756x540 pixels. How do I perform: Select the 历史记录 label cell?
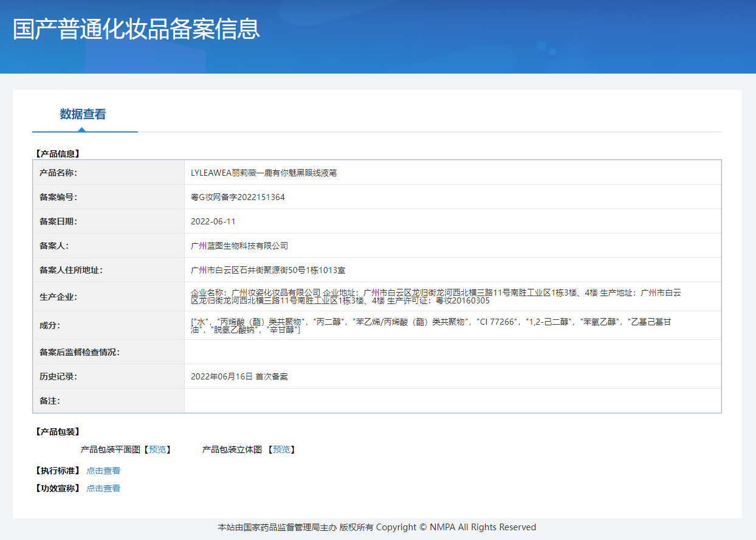(109, 376)
